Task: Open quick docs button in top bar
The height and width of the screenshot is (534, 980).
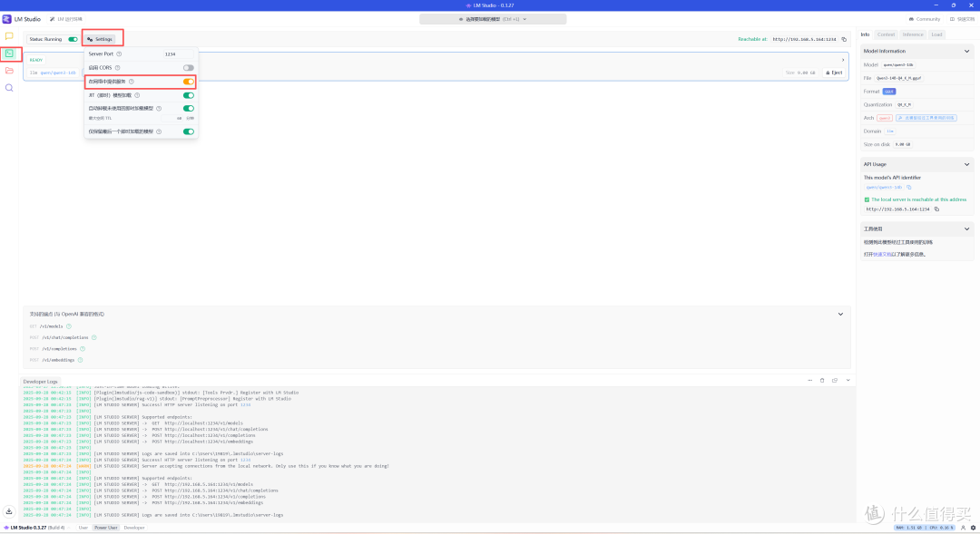Action: tap(962, 19)
